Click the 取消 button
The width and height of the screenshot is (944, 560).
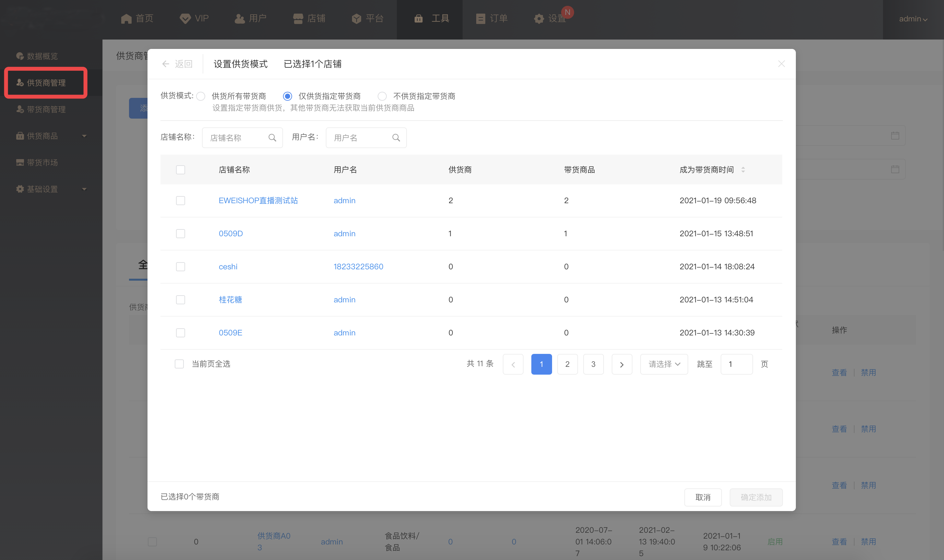click(x=702, y=497)
